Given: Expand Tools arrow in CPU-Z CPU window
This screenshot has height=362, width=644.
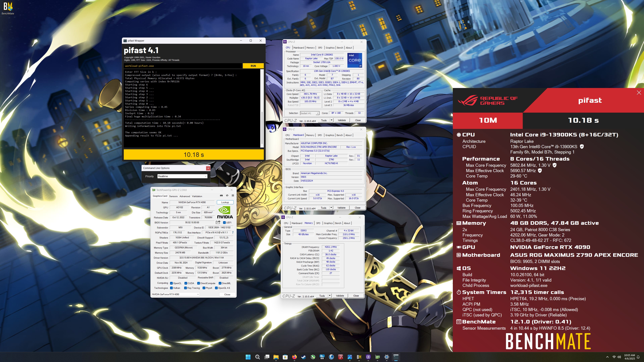Looking at the screenshot, I should tap(332, 120).
